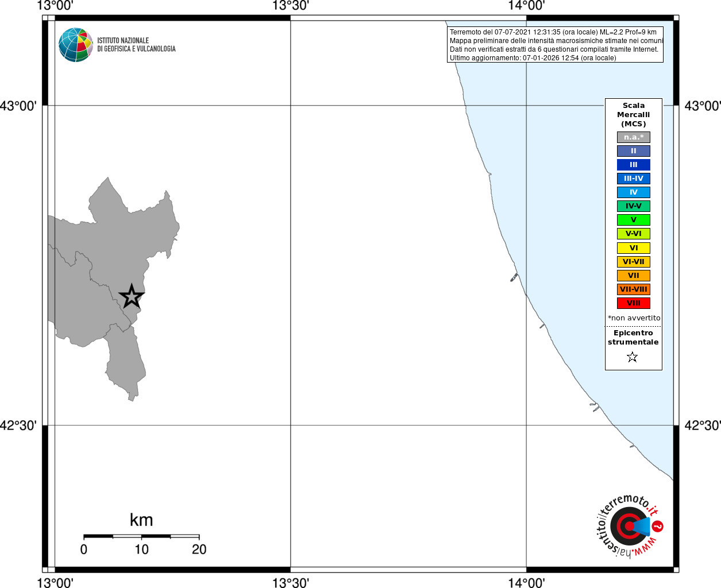
Task: Select the green V legend swatch
Action: point(634,220)
